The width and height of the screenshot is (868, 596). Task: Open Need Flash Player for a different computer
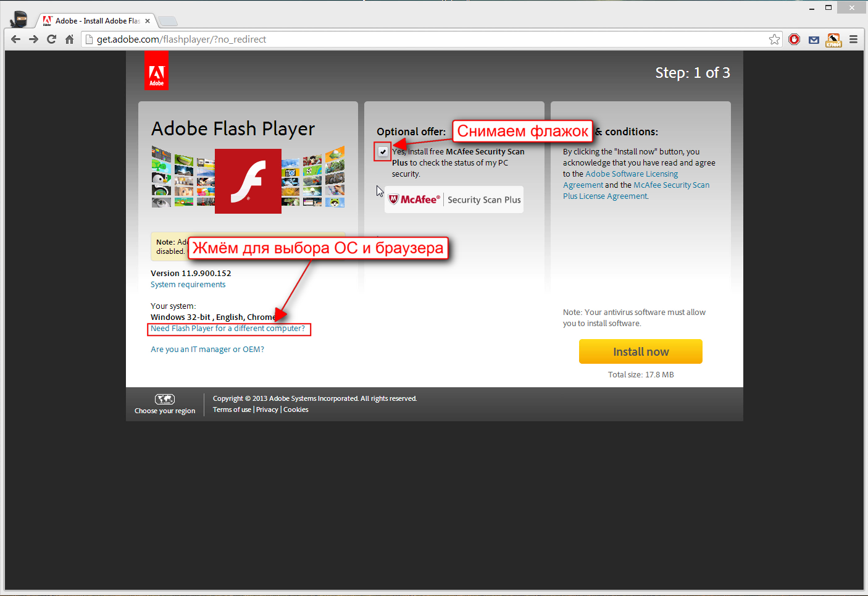[228, 329]
